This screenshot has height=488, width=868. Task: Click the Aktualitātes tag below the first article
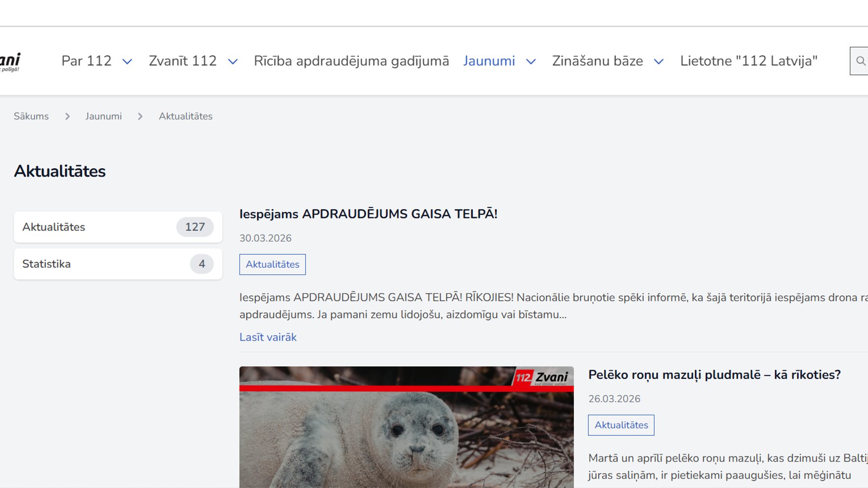point(273,264)
